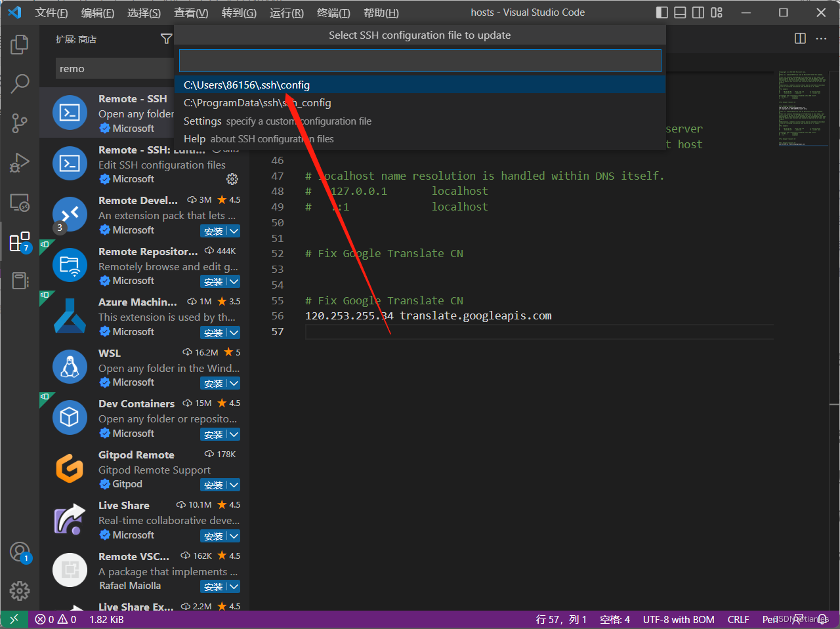
Task: Open the Extensions view icon
Action: 20,242
